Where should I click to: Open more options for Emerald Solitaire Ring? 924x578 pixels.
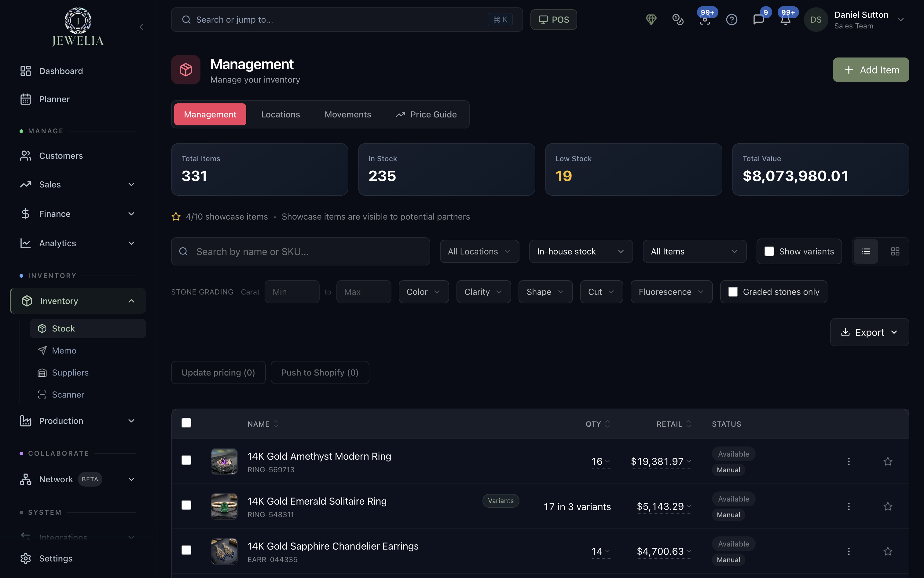pyautogui.click(x=849, y=506)
